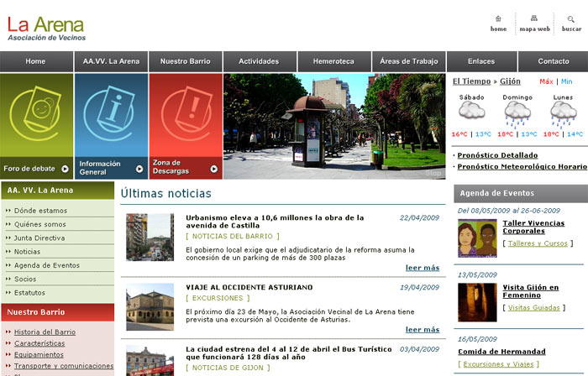Viewport: 588px width, 376px height.
Task: Click the Gijón weather location link
Action: (510, 81)
